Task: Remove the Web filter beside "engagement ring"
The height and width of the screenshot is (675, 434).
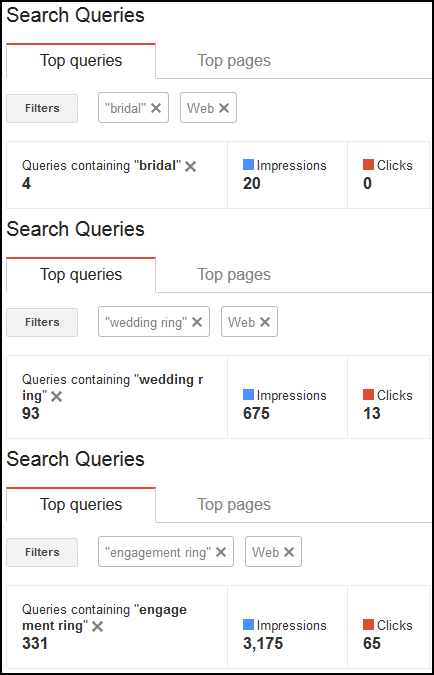Action: (x=289, y=552)
